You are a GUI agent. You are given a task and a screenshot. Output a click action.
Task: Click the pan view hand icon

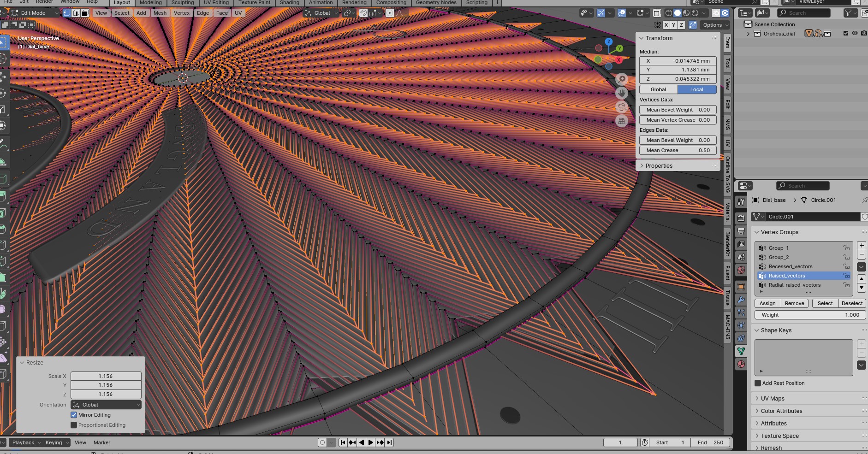(x=622, y=93)
